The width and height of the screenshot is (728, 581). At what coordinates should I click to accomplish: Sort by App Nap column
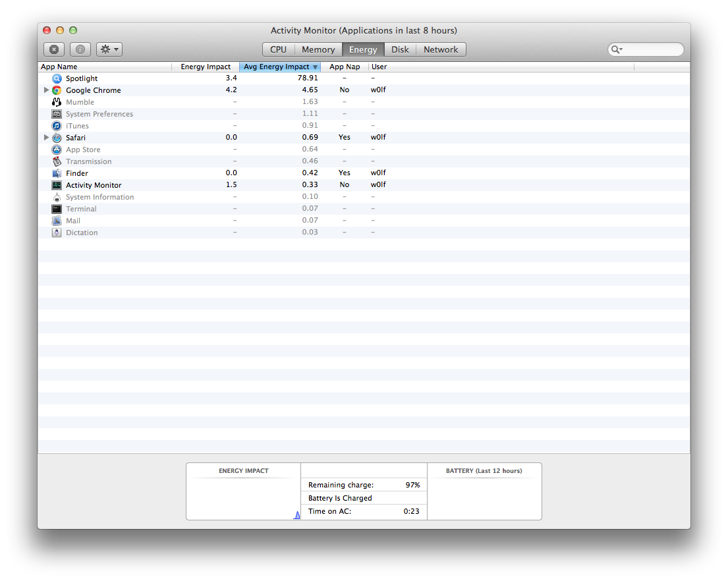coord(345,67)
